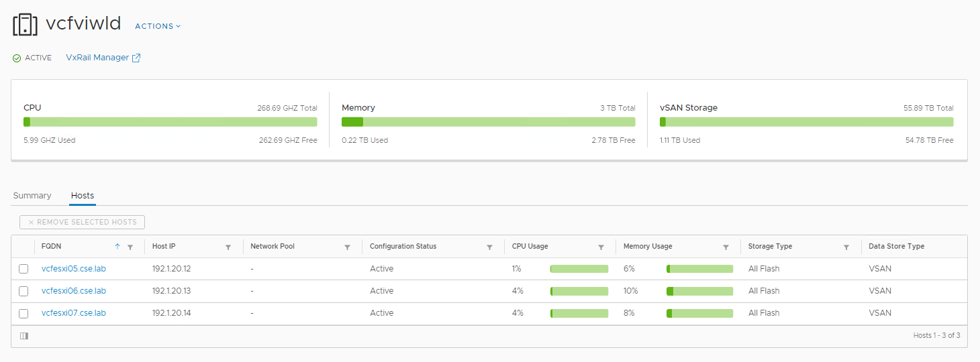
Task: Check the box for vcfesxi06.cse.lab
Action: (x=23, y=291)
